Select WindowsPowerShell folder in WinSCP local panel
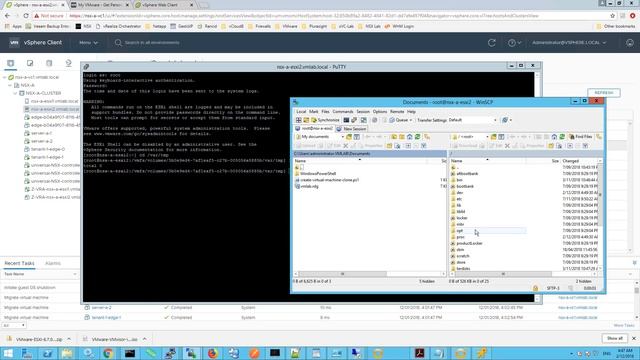640x360 pixels. (x=318, y=173)
